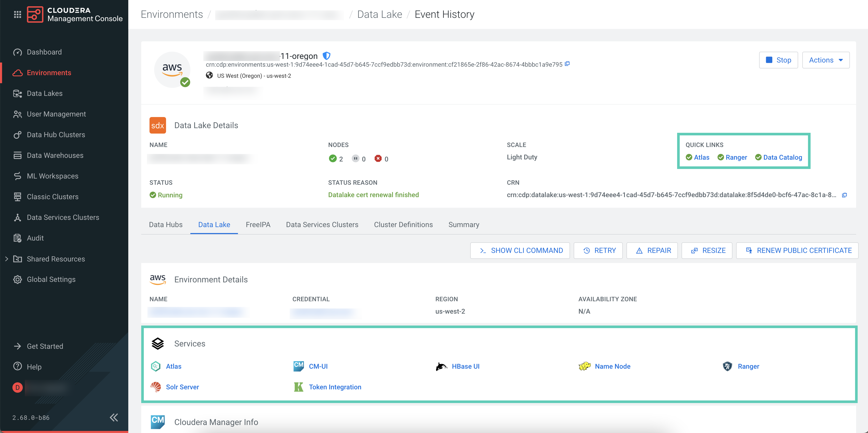Click the Name Node elephant icon

pyautogui.click(x=585, y=366)
